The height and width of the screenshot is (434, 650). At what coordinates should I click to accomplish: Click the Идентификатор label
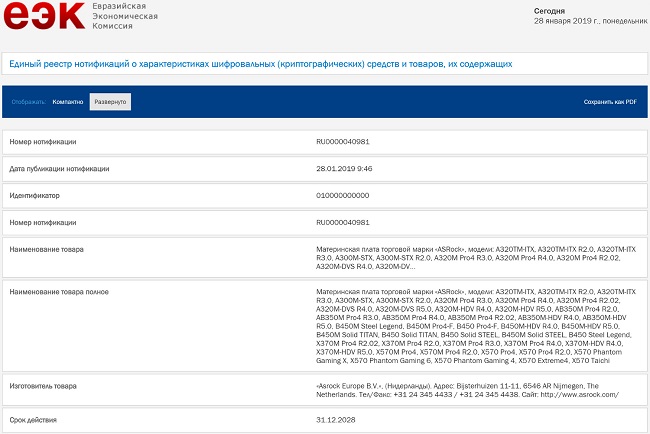(34, 196)
